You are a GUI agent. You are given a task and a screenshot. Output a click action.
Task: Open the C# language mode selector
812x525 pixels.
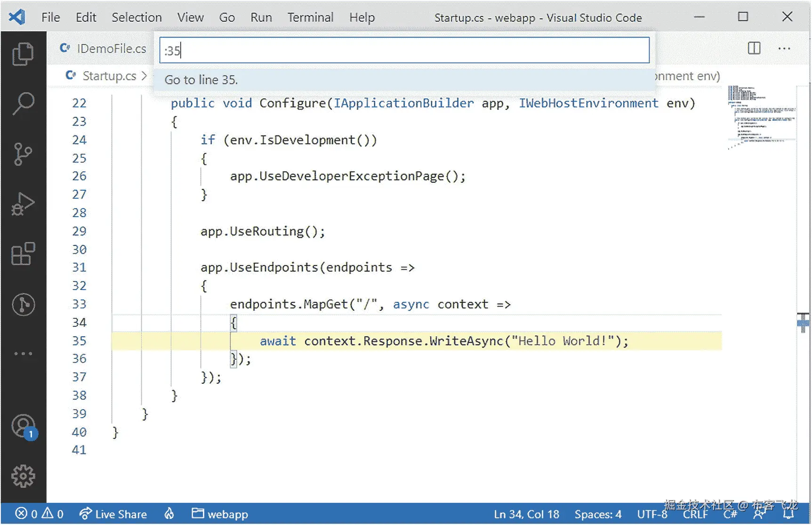click(x=730, y=514)
